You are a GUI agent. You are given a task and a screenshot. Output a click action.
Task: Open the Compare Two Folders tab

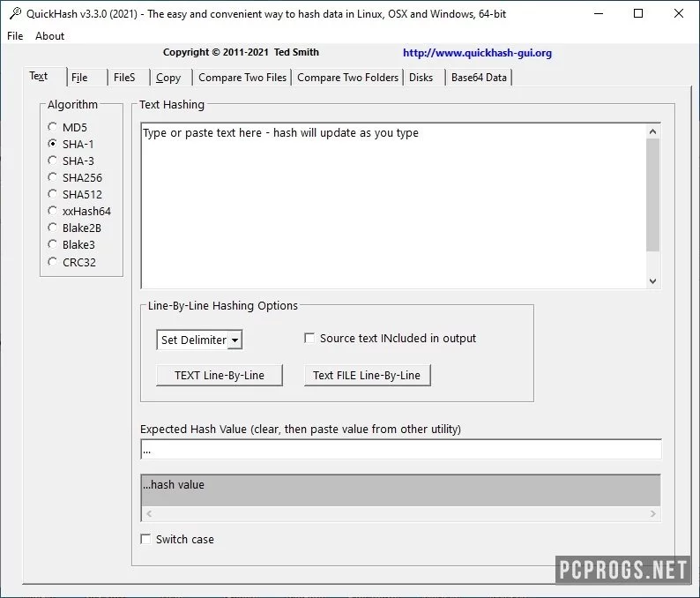pos(347,78)
